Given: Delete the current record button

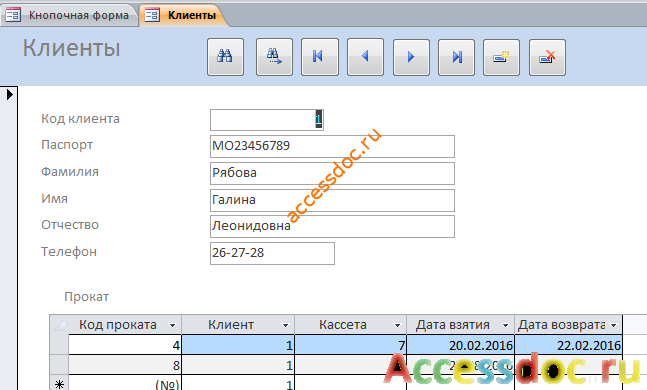Looking at the screenshot, I should point(547,57).
